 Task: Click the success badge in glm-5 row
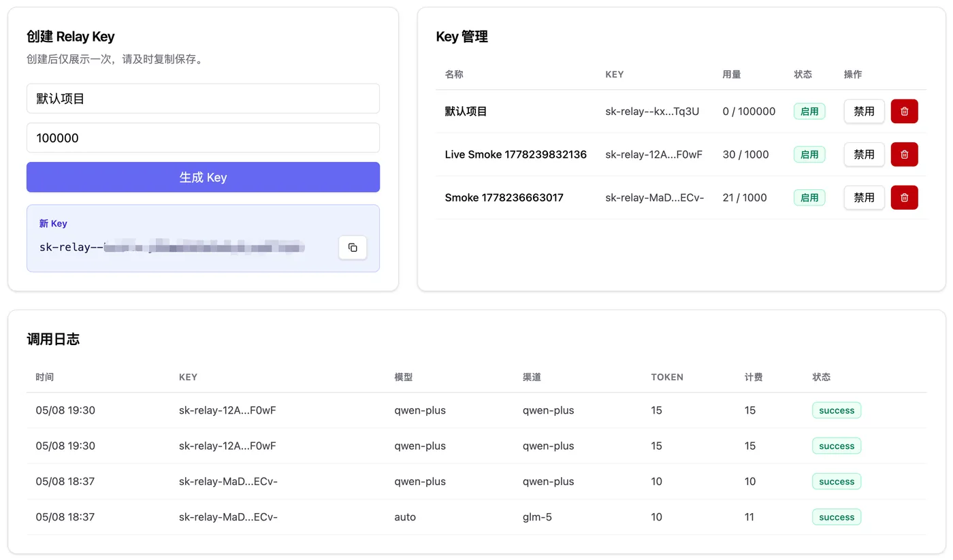tap(837, 517)
